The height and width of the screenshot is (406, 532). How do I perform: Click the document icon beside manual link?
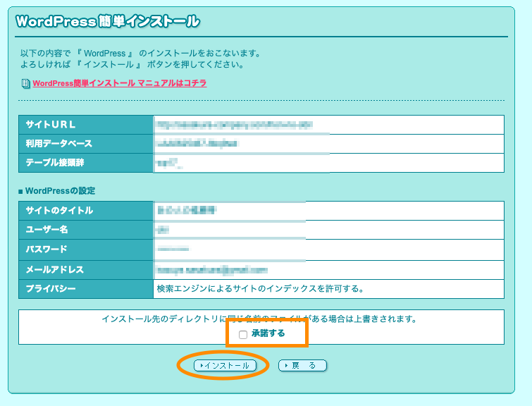tap(25, 83)
